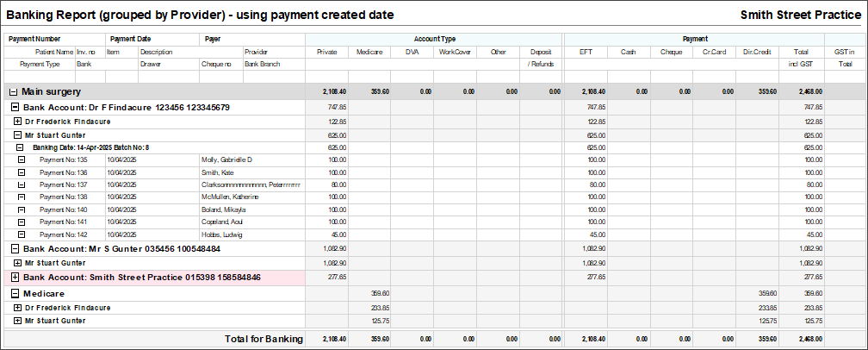
Task: Select the Medicare column header
Action: (369, 52)
